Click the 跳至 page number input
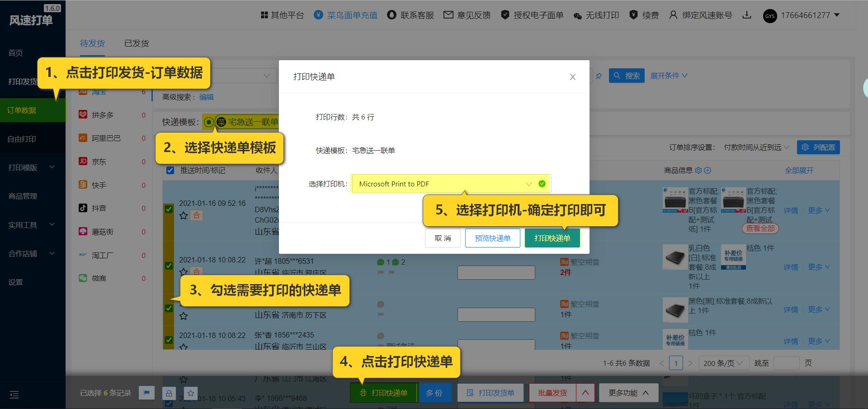The width and height of the screenshot is (868, 409). 787,363
